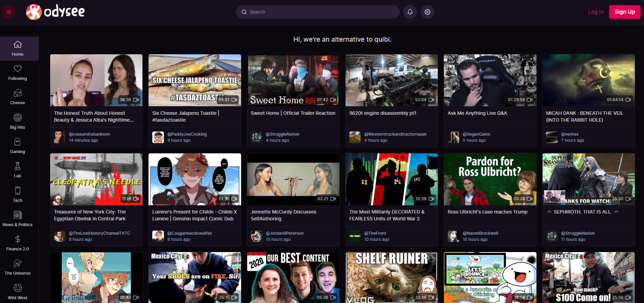Open the Wild West category
Viewport: 644px width, 303px height.
[x=18, y=292]
